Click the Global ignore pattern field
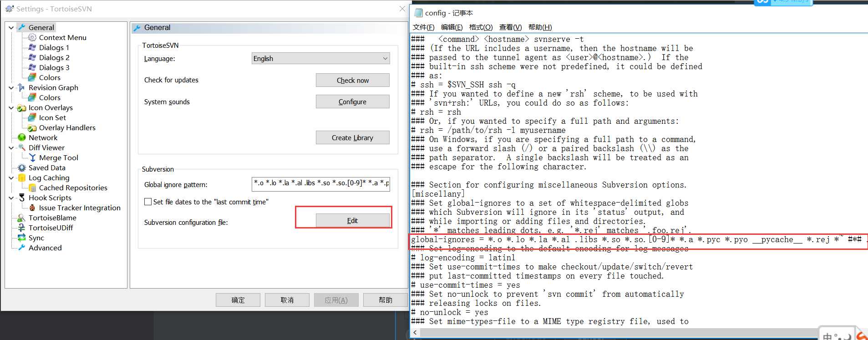Screen dimensions: 868x340 click(321, 184)
